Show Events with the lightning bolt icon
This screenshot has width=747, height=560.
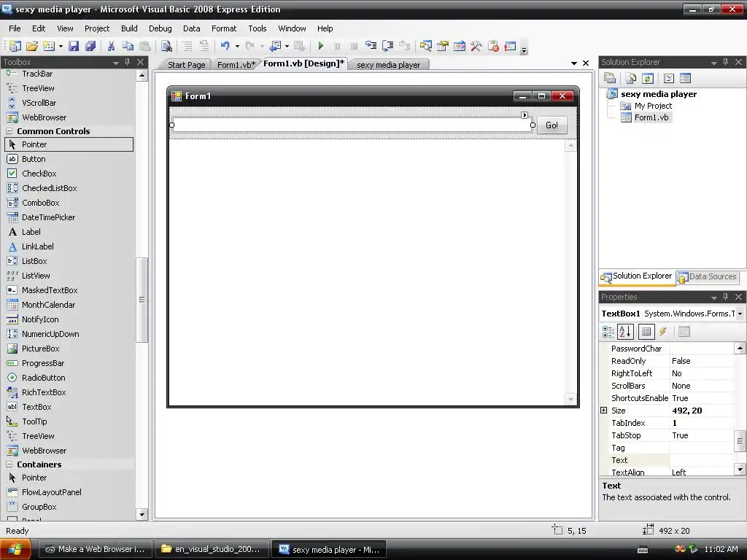[x=663, y=332]
